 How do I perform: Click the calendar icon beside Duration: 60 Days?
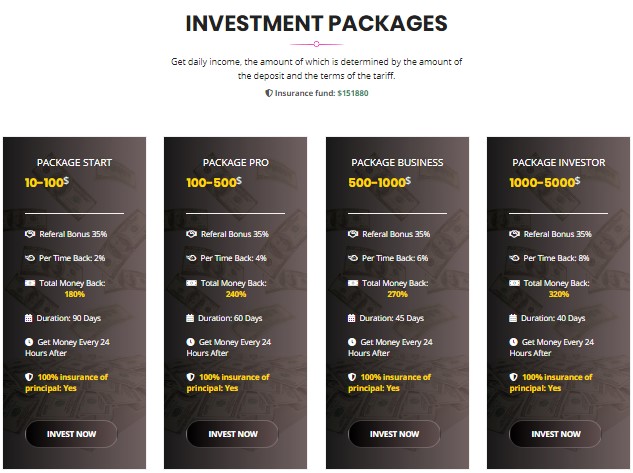click(190, 318)
